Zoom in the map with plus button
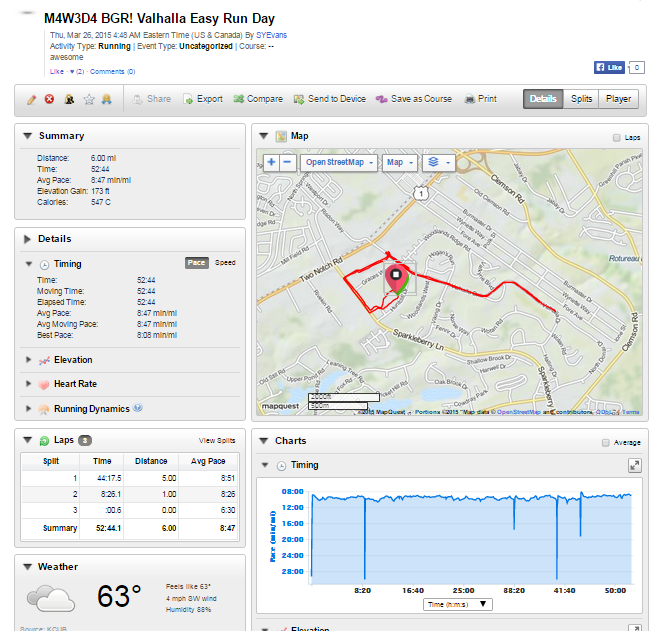652x631 pixels. click(x=271, y=162)
